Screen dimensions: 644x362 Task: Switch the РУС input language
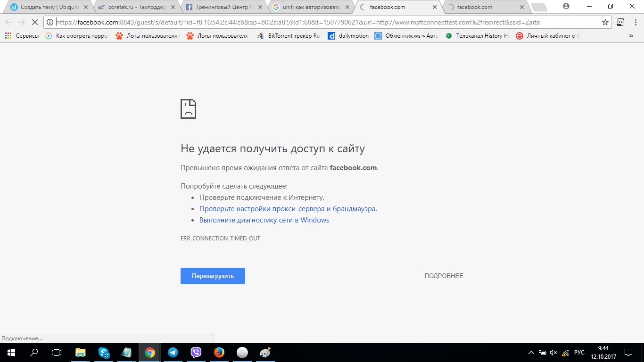coord(579,353)
